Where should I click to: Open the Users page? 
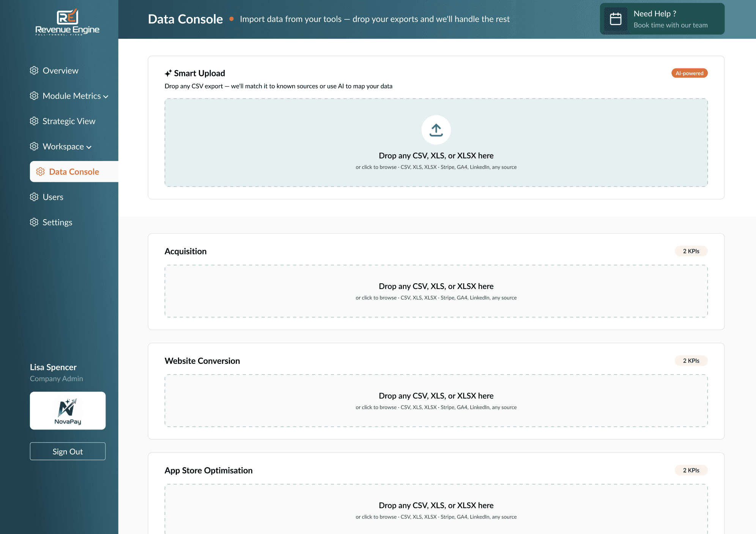pyautogui.click(x=53, y=197)
